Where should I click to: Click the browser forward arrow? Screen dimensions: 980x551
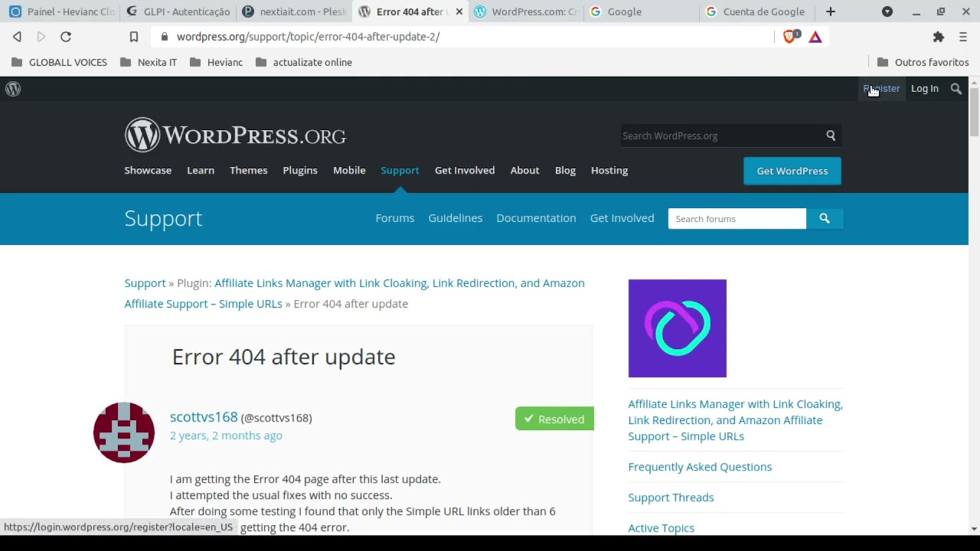(41, 37)
